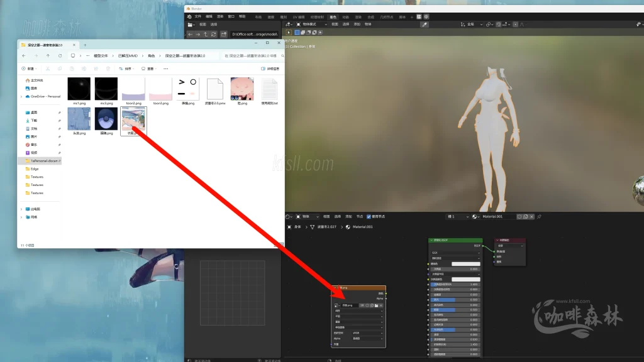Click Explorer up-directory arrow
The height and width of the screenshot is (362, 644).
[x=48, y=56]
